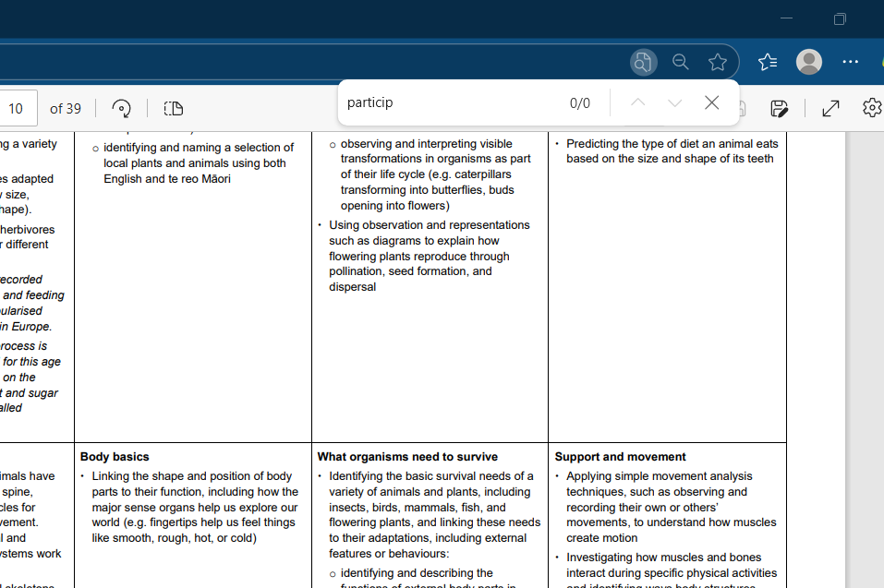Click the 'Support and movement' heading
Screen dimensions: 884x588
(x=620, y=456)
